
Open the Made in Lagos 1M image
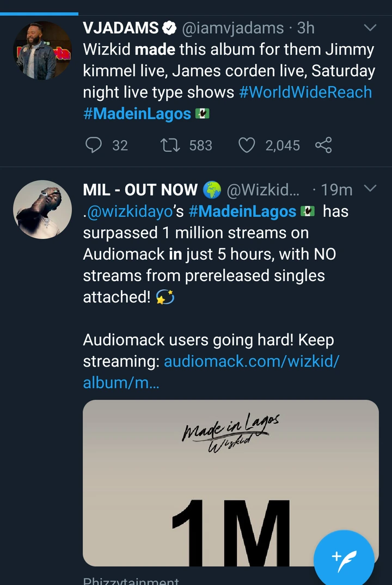tap(230, 483)
